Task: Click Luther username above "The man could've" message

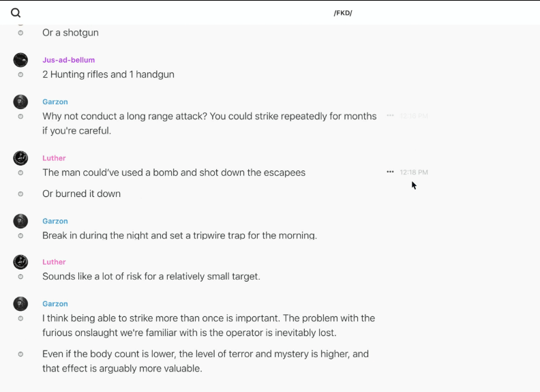Action: (x=54, y=158)
